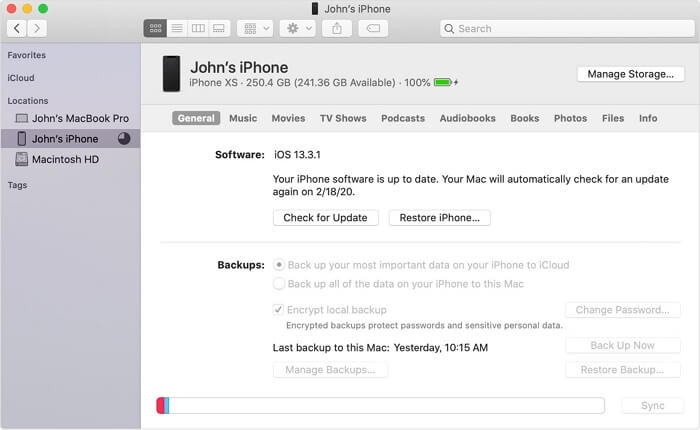Screen dimensions: 700x430
Task: Click Change Password button
Action: [623, 310]
